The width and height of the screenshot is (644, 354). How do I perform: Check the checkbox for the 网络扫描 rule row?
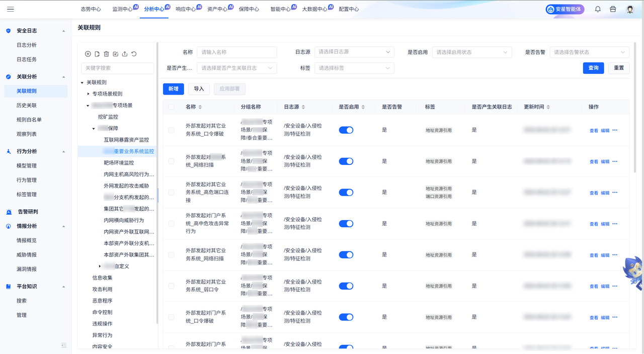(171, 161)
